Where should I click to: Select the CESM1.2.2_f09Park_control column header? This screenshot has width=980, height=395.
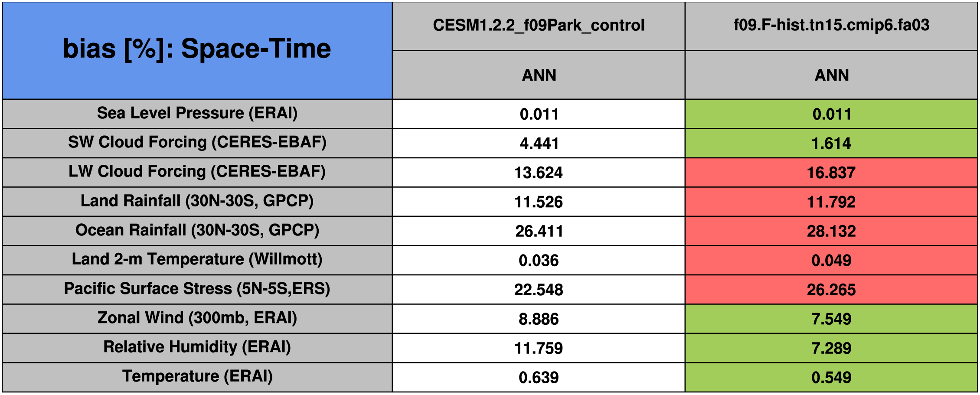[539, 26]
